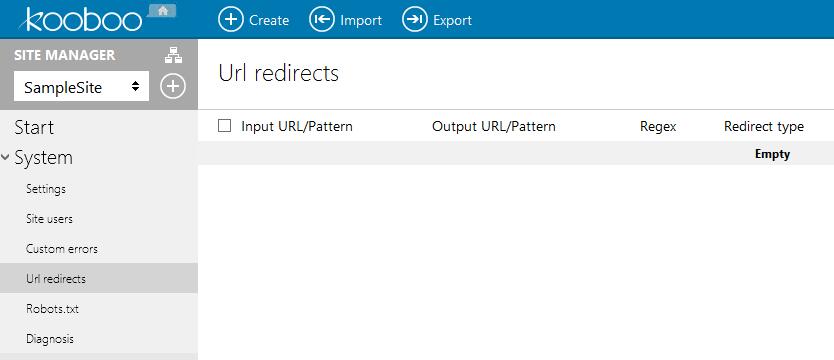Open the site map icon in Site Manager
834x360 pixels.
(173, 55)
